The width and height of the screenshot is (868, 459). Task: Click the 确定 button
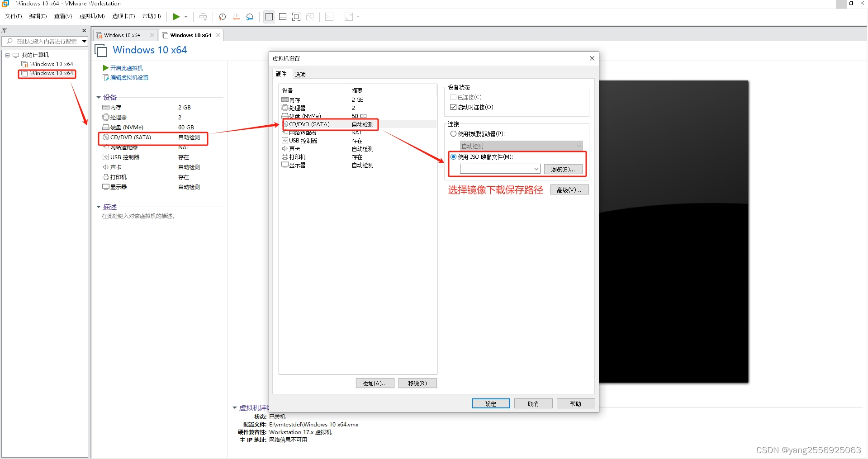tap(491, 404)
